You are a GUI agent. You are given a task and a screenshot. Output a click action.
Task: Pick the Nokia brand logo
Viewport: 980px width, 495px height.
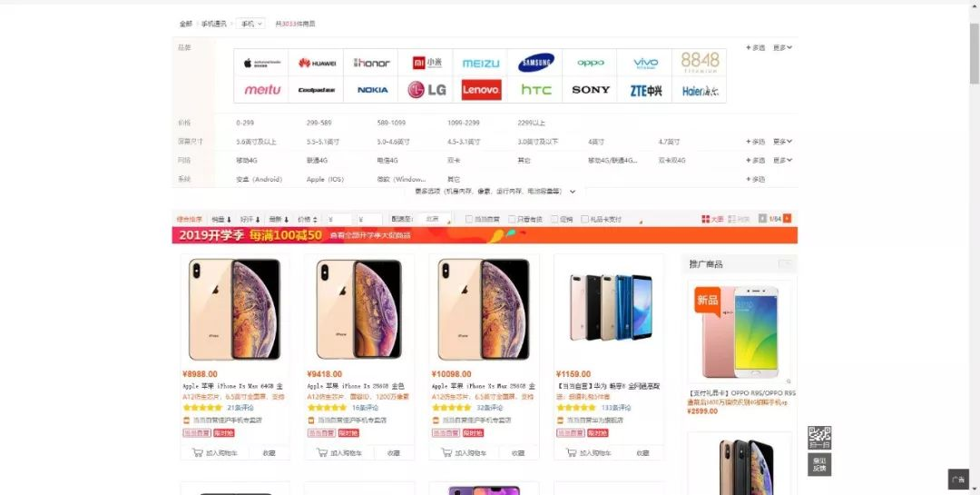tap(371, 90)
